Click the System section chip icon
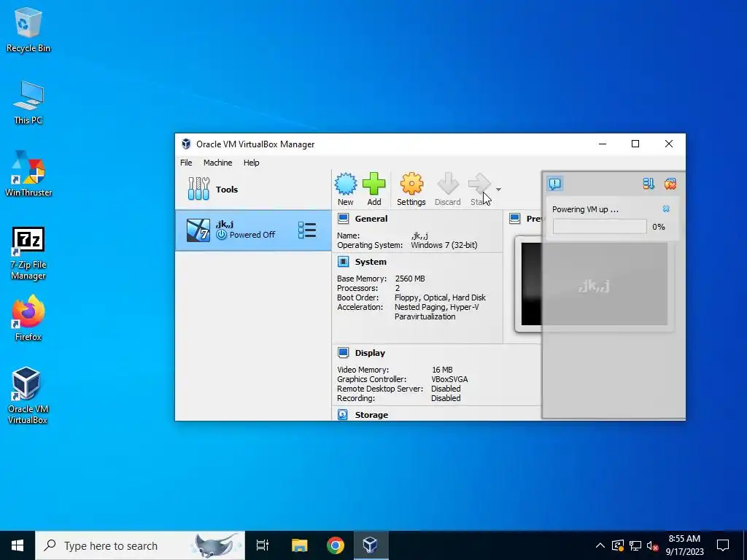The image size is (747, 560). click(343, 262)
